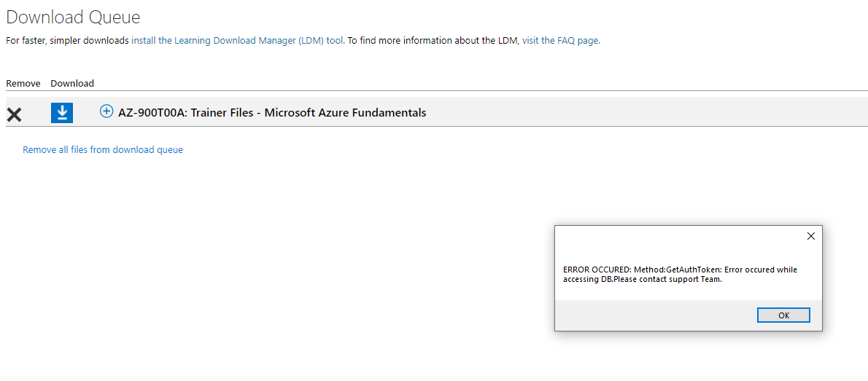Remove AZ-900T00A file using the X icon
Viewport: 868px width, 381px height.
(x=14, y=115)
